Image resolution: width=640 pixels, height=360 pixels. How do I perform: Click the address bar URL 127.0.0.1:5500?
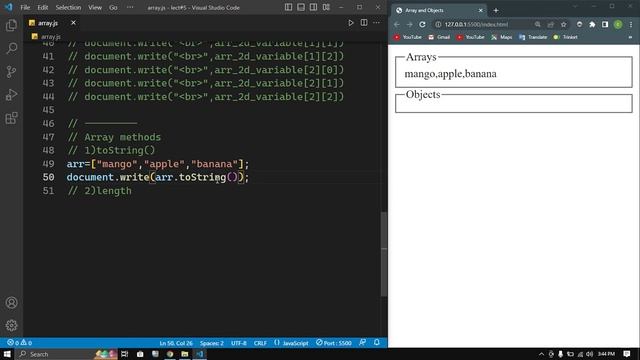(476, 24)
